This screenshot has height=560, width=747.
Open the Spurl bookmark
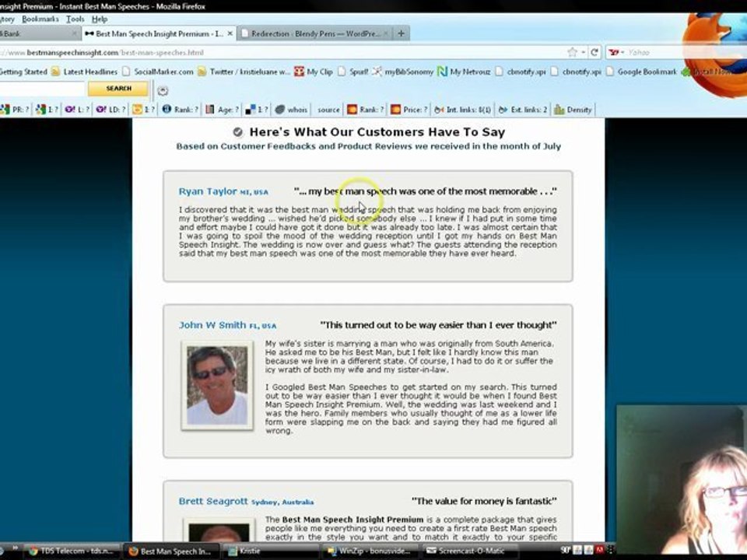[x=353, y=72]
